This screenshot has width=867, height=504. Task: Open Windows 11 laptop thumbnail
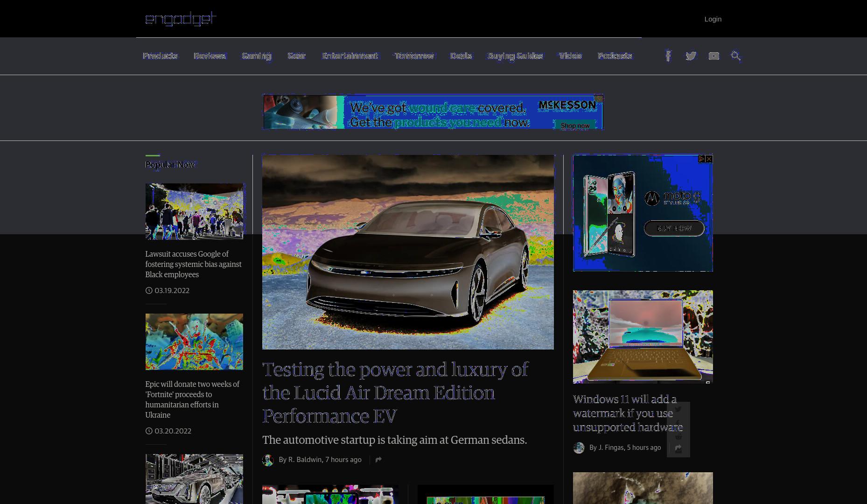click(643, 337)
